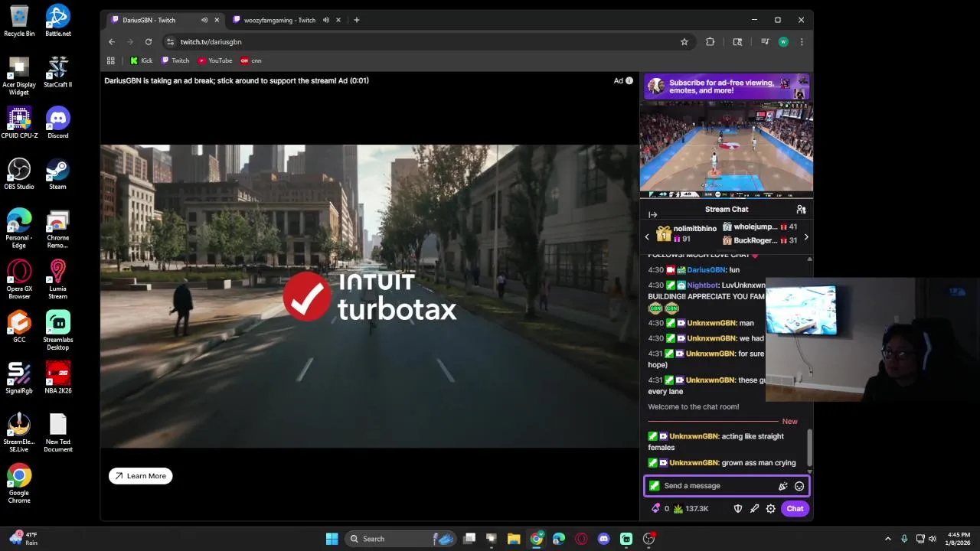Open Discord desktop shortcut
Image resolution: width=980 pixels, height=551 pixels.
(x=57, y=122)
